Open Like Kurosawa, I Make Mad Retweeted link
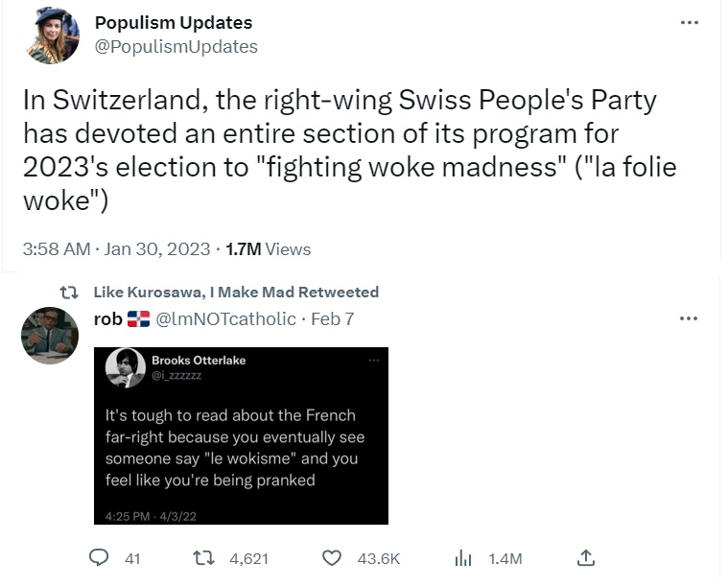Viewport: 728px width, 587px height. (x=236, y=292)
